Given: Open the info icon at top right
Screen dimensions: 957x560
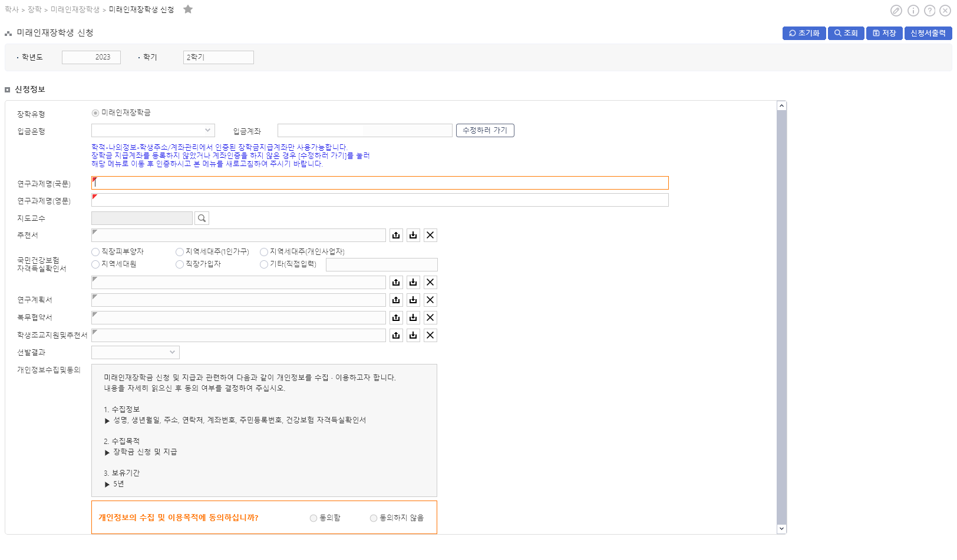Looking at the screenshot, I should click(913, 11).
